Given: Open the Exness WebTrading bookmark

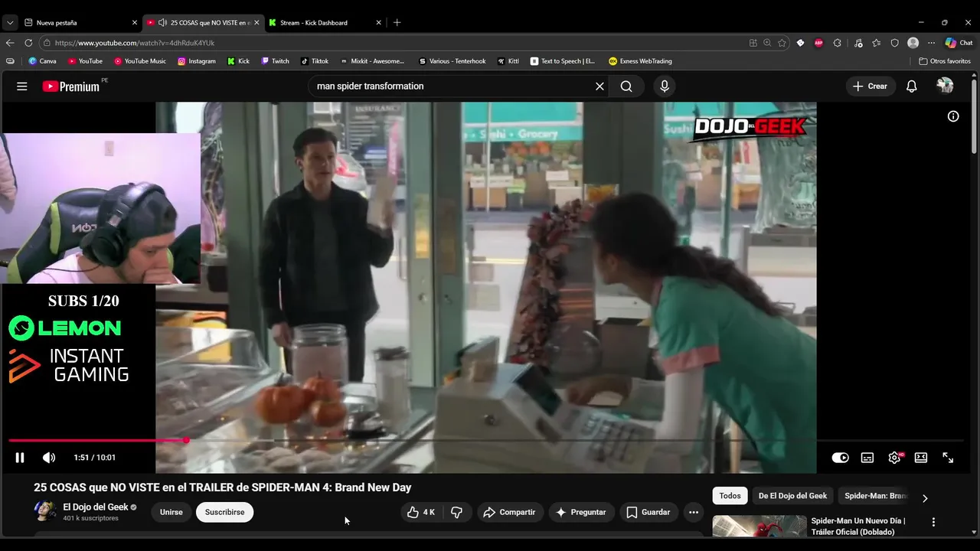Looking at the screenshot, I should tap(640, 61).
